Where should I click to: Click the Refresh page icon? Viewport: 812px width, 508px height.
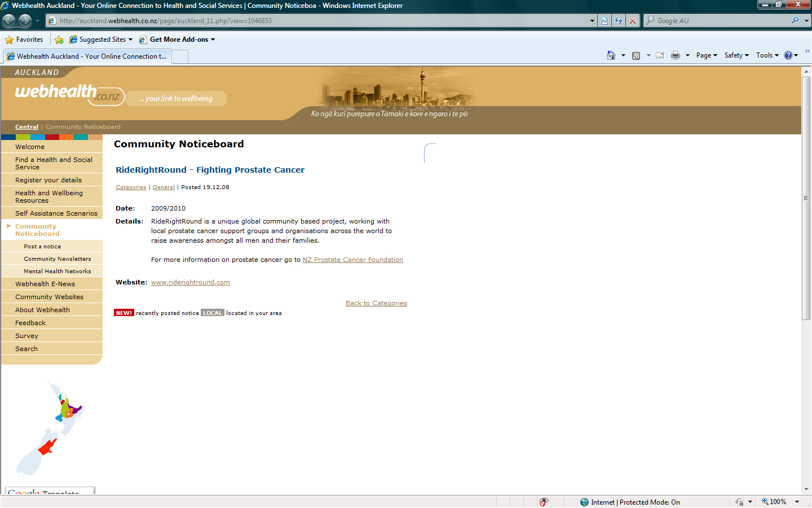click(619, 21)
